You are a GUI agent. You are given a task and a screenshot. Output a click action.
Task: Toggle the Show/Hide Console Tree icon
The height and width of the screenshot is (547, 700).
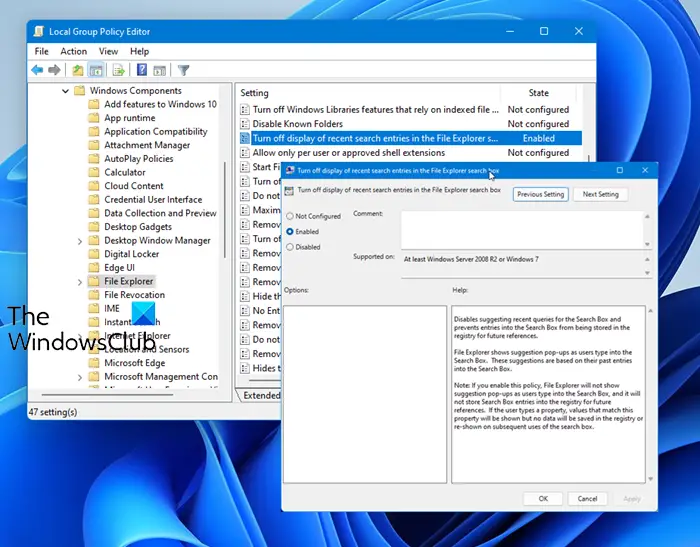point(96,70)
